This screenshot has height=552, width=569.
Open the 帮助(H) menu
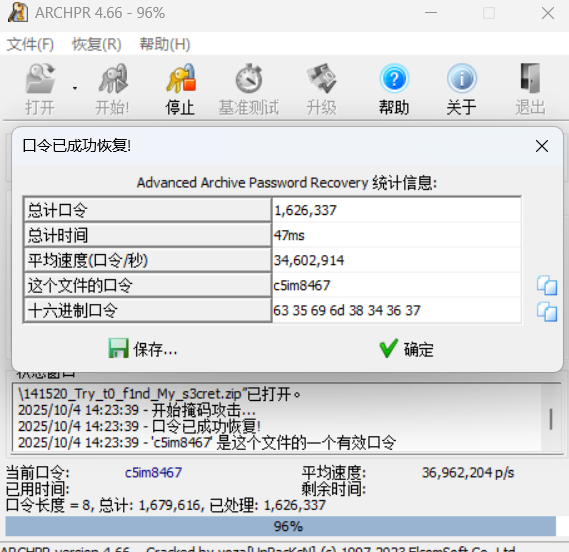[x=165, y=44]
